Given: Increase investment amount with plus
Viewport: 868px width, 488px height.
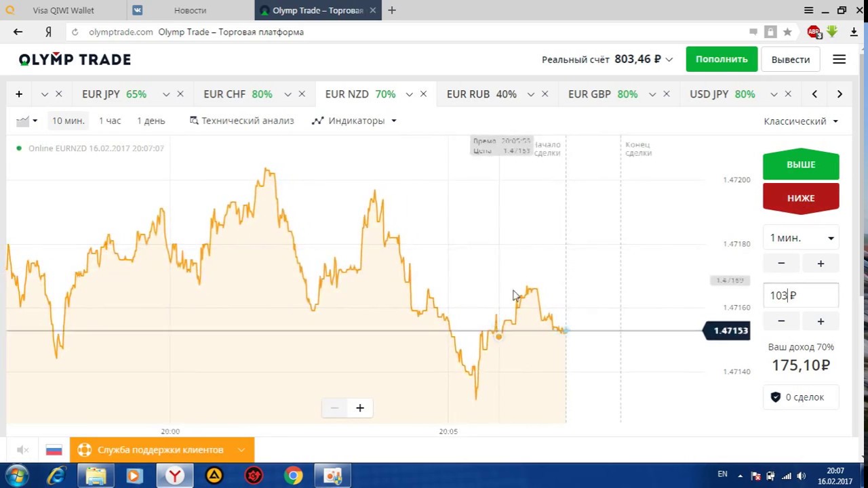Looking at the screenshot, I should [821, 321].
